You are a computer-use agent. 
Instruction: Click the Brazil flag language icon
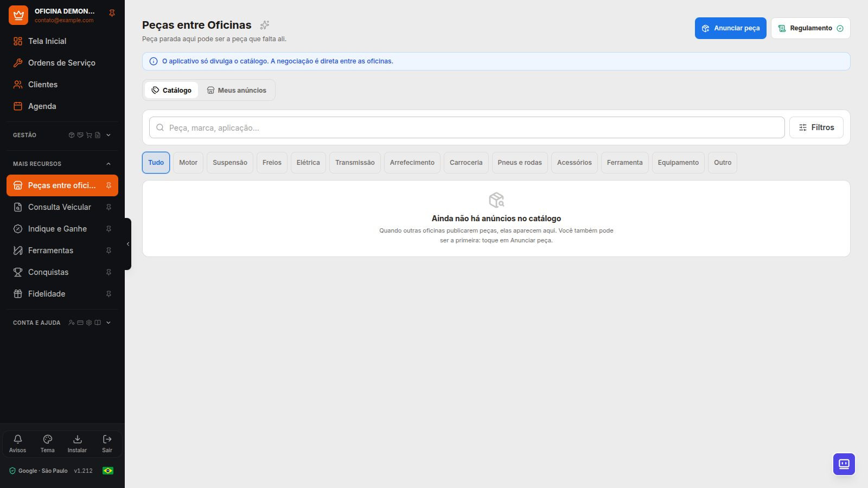click(x=108, y=471)
